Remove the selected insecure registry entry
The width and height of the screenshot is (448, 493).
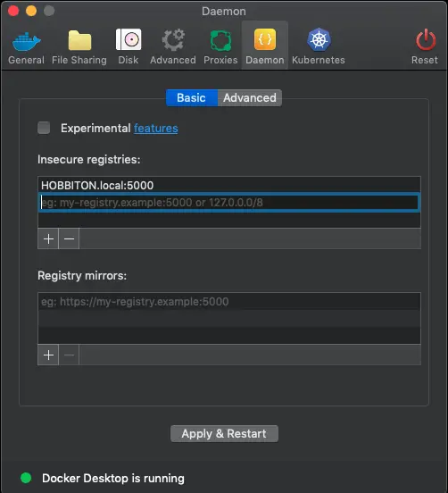69,239
